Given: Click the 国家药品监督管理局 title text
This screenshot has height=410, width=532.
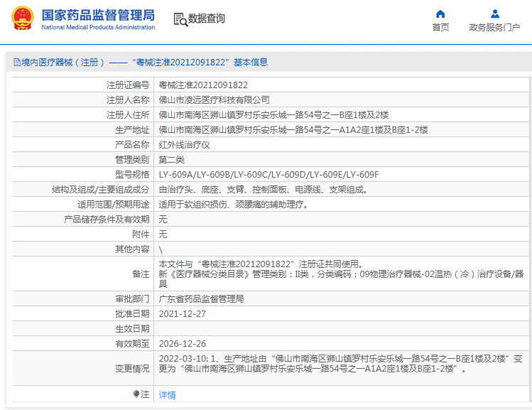Looking at the screenshot, I should (x=97, y=14).
